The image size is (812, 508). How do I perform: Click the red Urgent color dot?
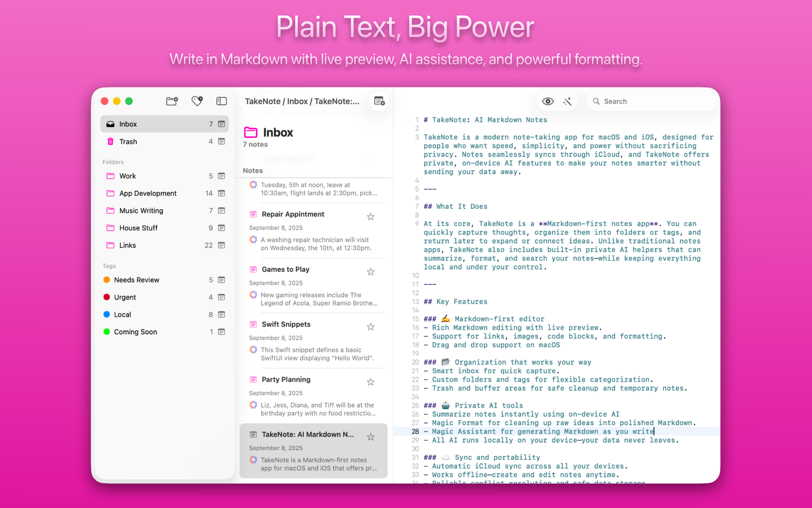coord(107,297)
